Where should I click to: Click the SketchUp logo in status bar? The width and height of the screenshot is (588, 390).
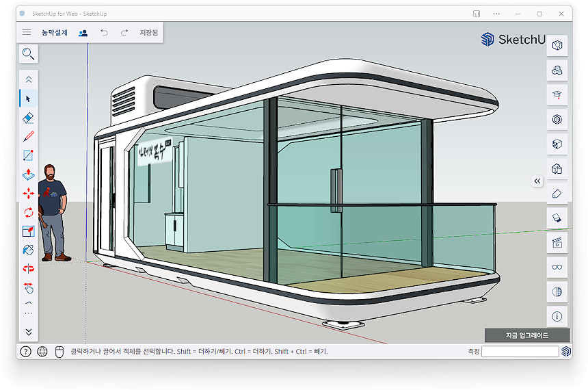pos(566,351)
